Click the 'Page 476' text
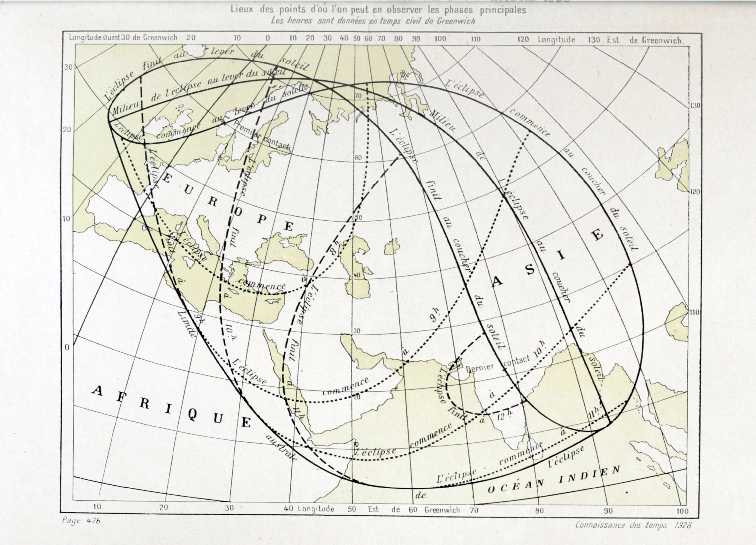The image size is (756, 545). [x=81, y=521]
